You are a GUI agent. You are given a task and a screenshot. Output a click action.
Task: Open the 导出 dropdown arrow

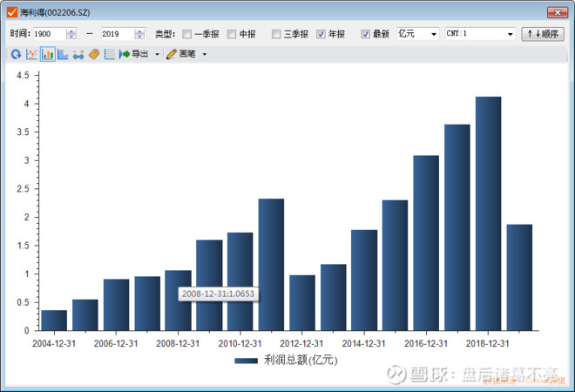click(157, 54)
